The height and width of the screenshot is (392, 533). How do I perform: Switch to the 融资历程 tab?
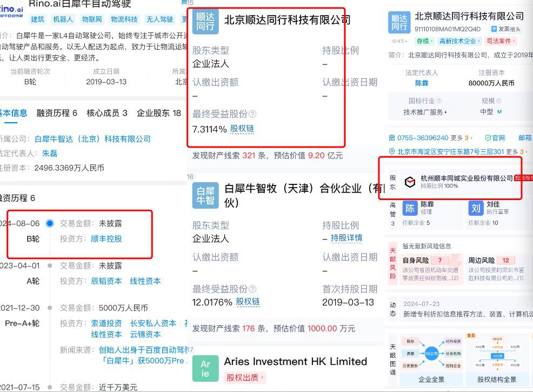[x=57, y=113]
